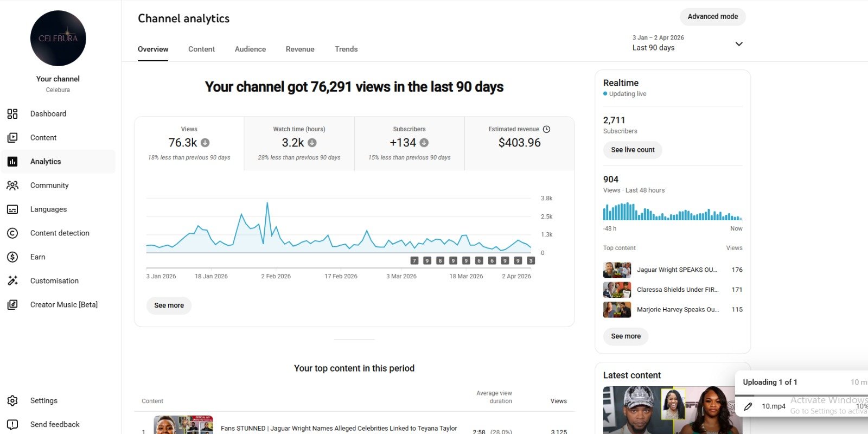Select the Community people icon
Image resolution: width=868 pixels, height=434 pixels.
(12, 186)
